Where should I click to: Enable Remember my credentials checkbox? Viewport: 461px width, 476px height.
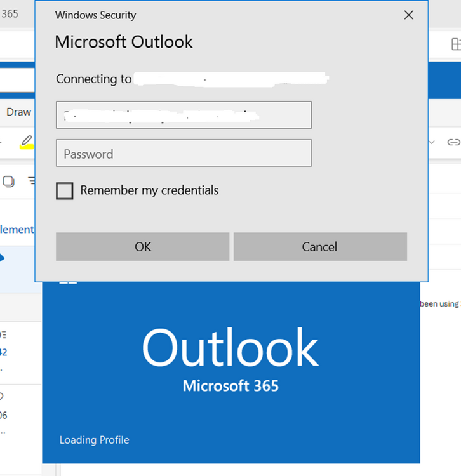[64, 190]
